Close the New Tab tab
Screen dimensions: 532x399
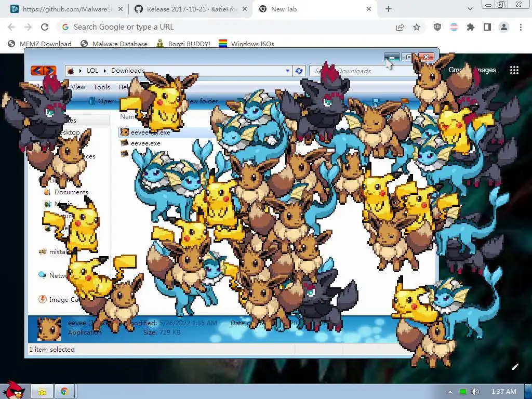pos(369,9)
